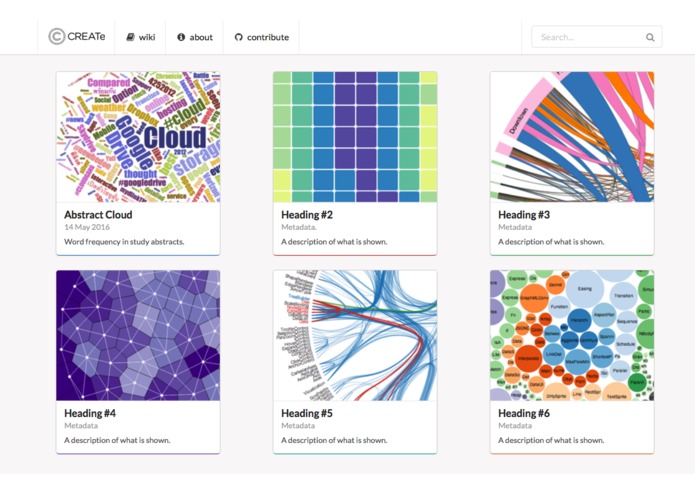This screenshot has height=494, width=695.
Task: Open the Heading #6 bubble chart thumbnail
Action: [572, 335]
